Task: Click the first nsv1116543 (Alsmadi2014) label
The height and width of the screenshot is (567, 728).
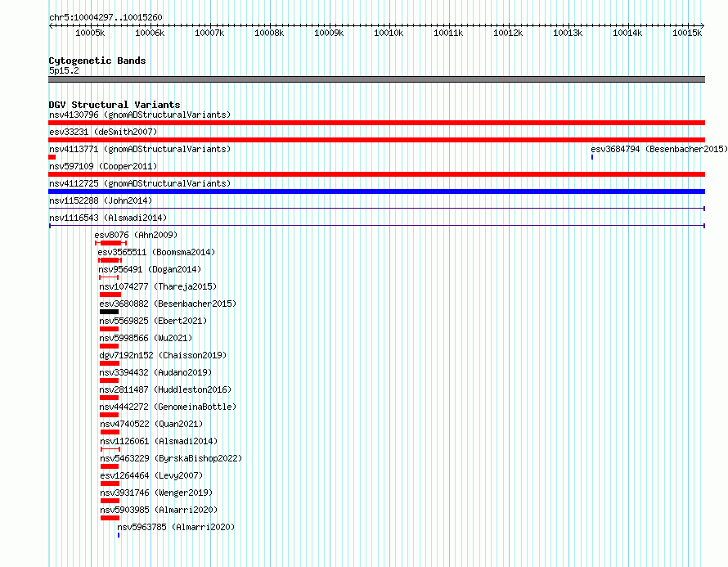Action: 108,218
